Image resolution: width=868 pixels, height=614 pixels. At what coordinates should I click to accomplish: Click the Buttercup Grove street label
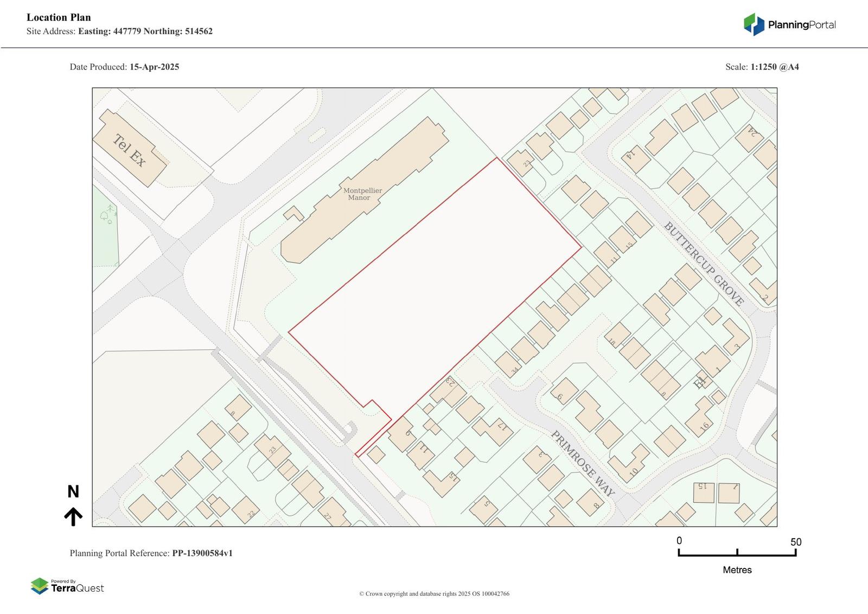(x=704, y=264)
